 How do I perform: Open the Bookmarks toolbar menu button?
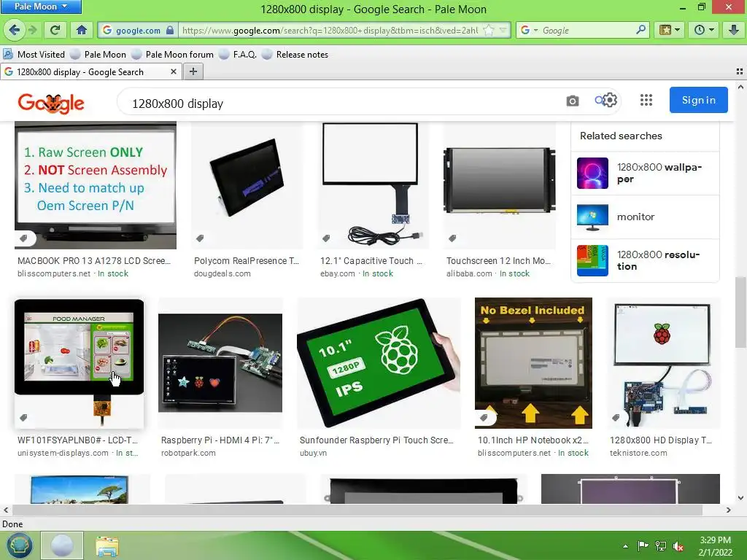point(670,31)
